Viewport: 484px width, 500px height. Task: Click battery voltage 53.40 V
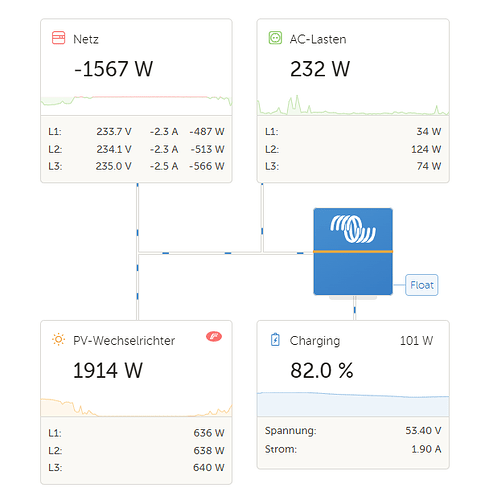pos(423,431)
